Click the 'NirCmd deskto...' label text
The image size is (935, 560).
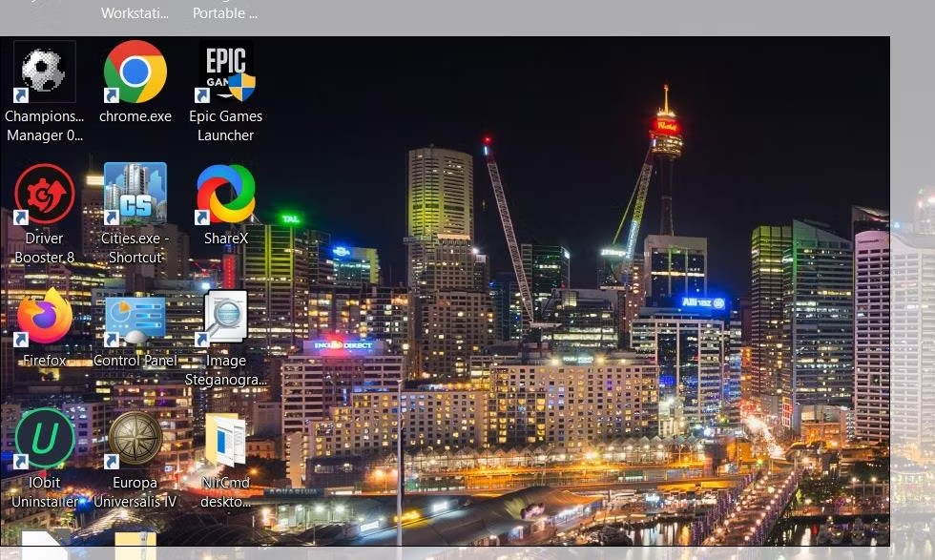226,492
